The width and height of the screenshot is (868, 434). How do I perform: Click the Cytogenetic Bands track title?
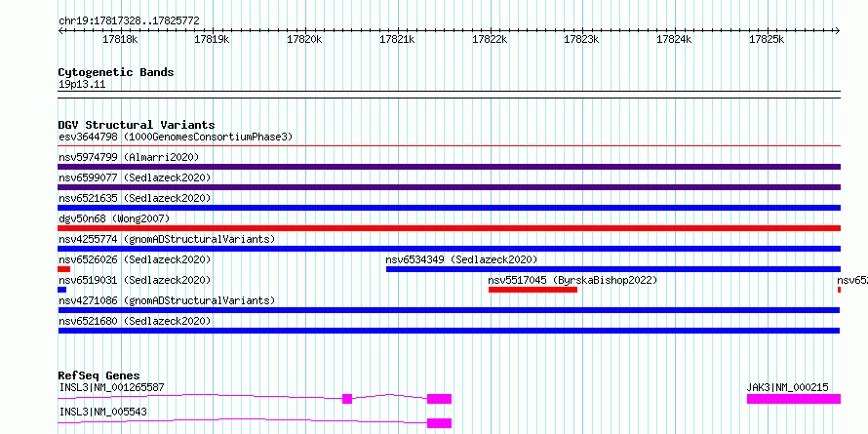[116, 72]
